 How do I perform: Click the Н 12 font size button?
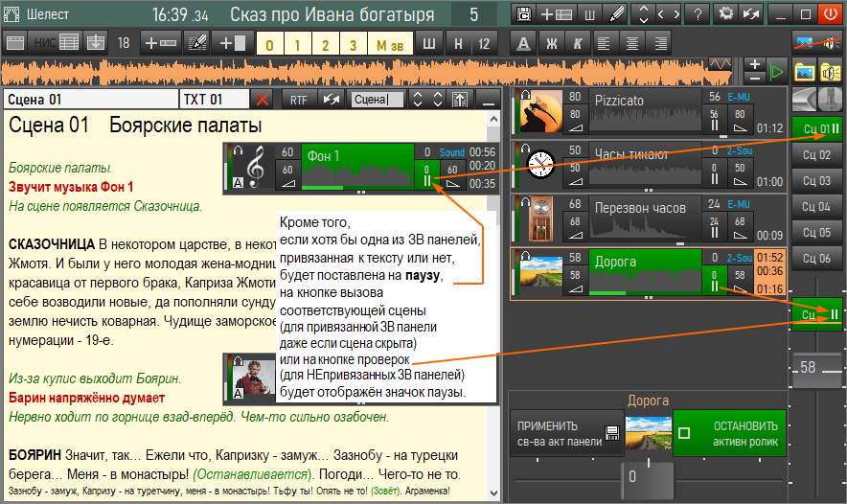470,43
